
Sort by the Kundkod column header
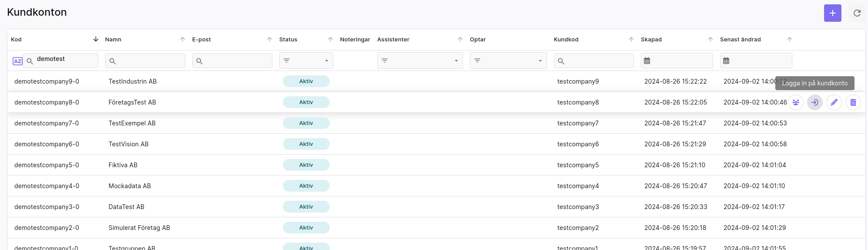(x=566, y=40)
